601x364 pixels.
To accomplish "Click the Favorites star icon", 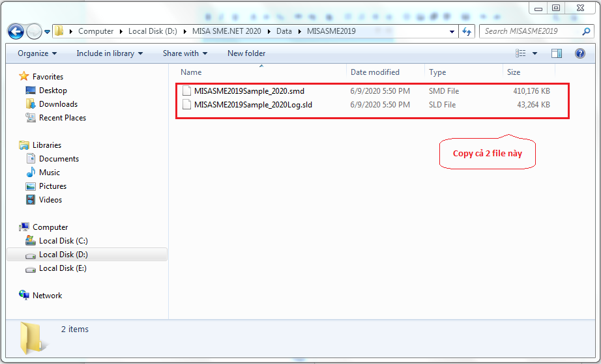I will [x=23, y=76].
